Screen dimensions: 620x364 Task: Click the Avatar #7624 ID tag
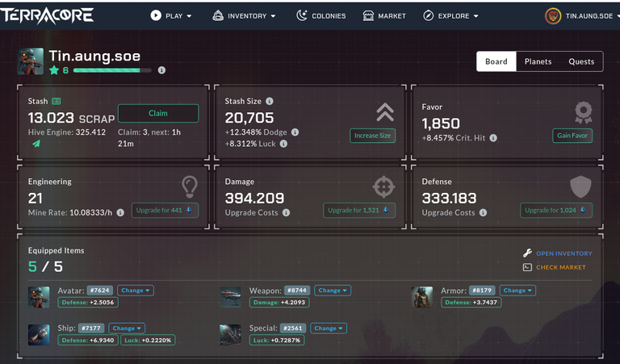click(100, 291)
